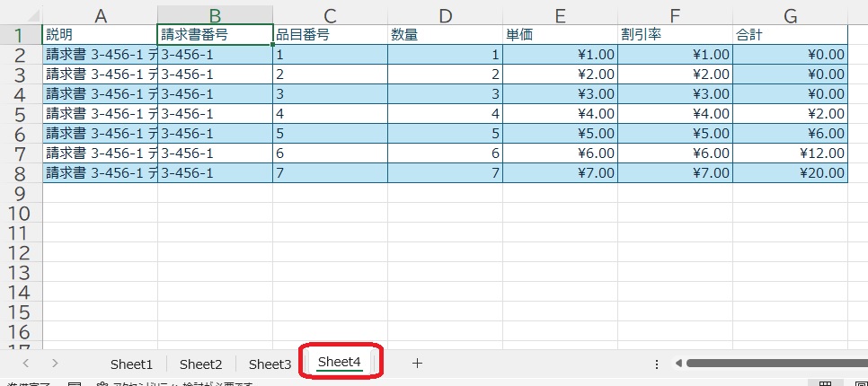Click the 請求書番号 header cell
The width and height of the screenshot is (868, 386).
tap(215, 35)
